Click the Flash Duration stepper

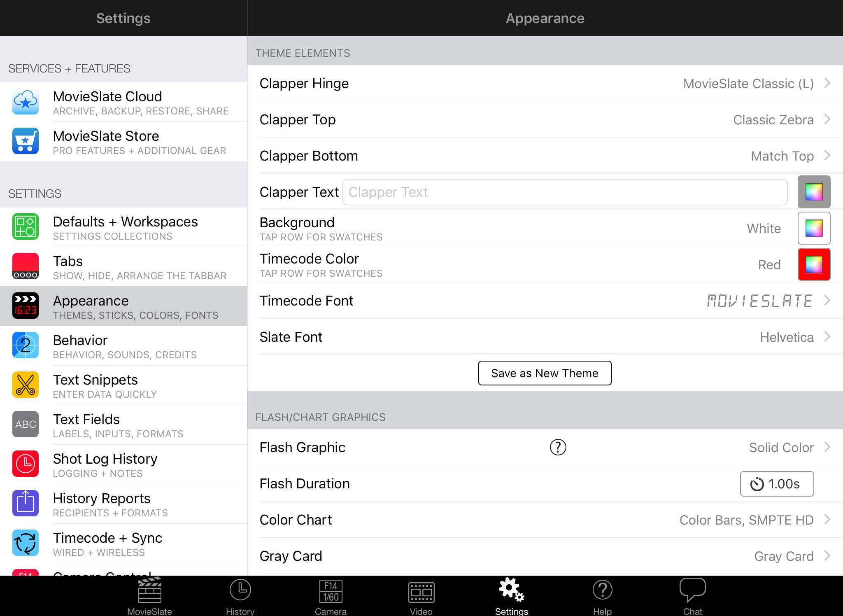[776, 484]
